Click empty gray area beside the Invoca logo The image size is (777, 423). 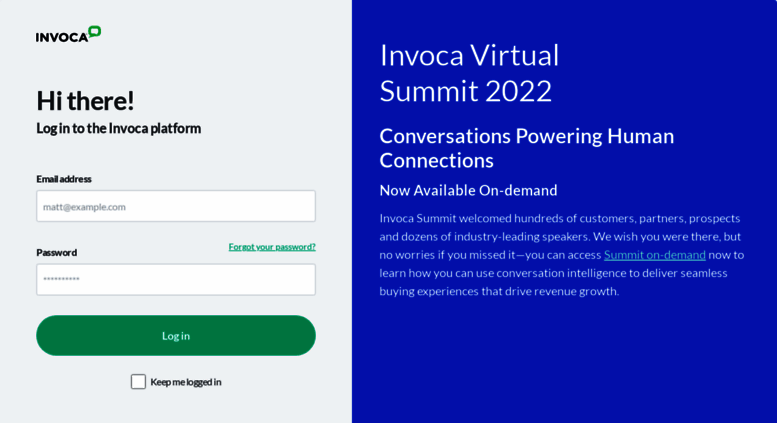(223, 35)
